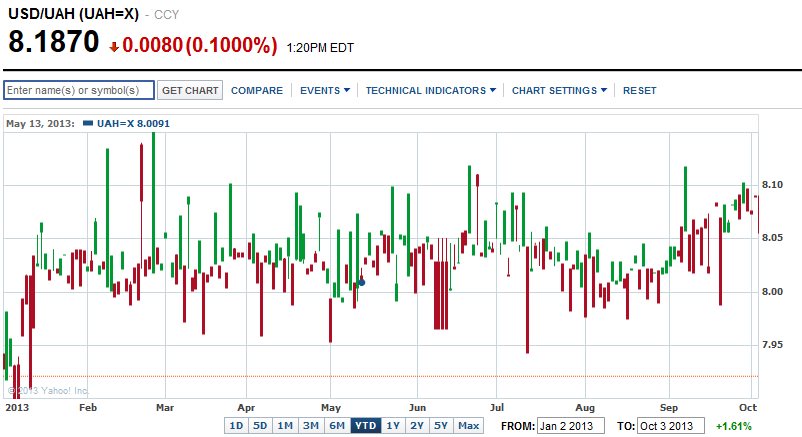Screen dimensions: 802x437
Task: Click the Jul axis label
Action: point(497,408)
